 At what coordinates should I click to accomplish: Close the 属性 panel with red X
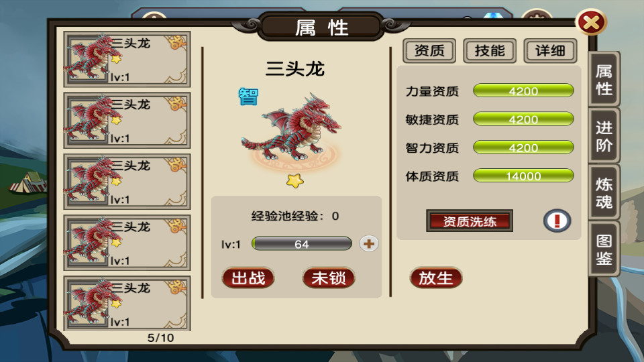click(x=591, y=22)
